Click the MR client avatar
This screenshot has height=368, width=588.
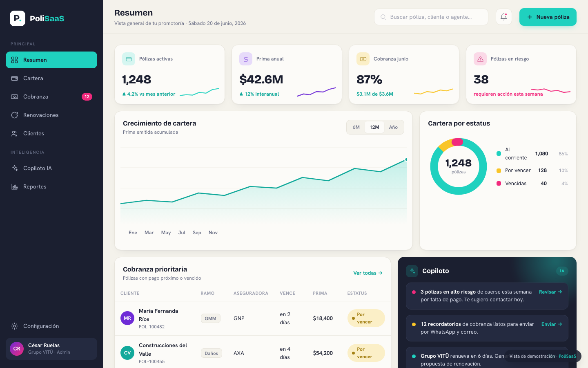pyautogui.click(x=127, y=318)
